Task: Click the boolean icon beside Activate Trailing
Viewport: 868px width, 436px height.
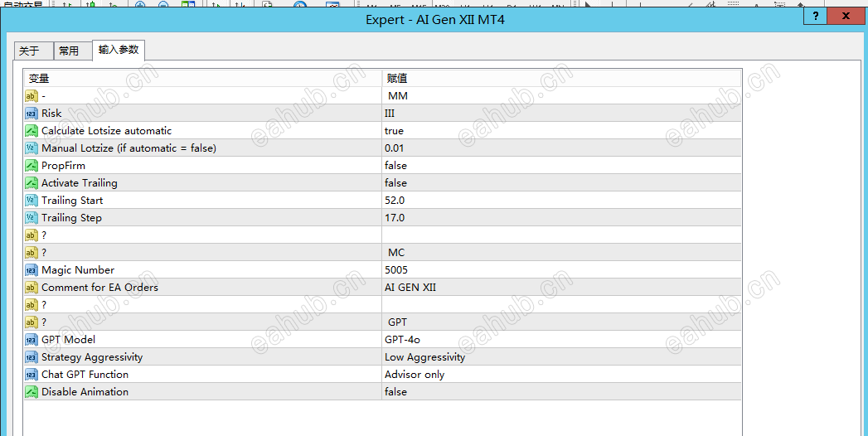Action: click(x=31, y=183)
